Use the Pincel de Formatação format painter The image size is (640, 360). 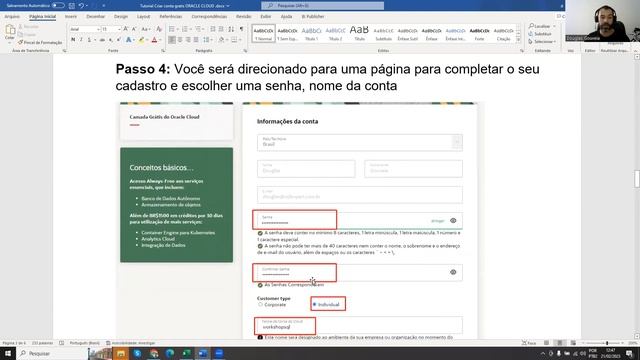point(40,42)
